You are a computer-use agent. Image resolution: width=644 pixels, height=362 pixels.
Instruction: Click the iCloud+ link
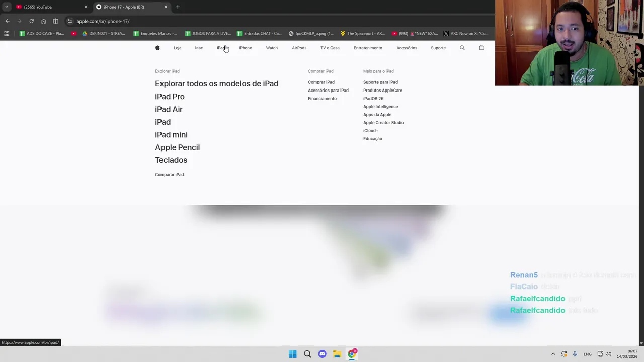pyautogui.click(x=371, y=131)
